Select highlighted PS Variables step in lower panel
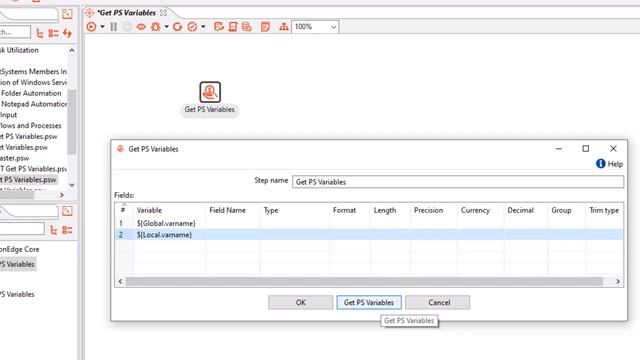Screen dimensions: 640x360 pyautogui.click(x=18, y=264)
